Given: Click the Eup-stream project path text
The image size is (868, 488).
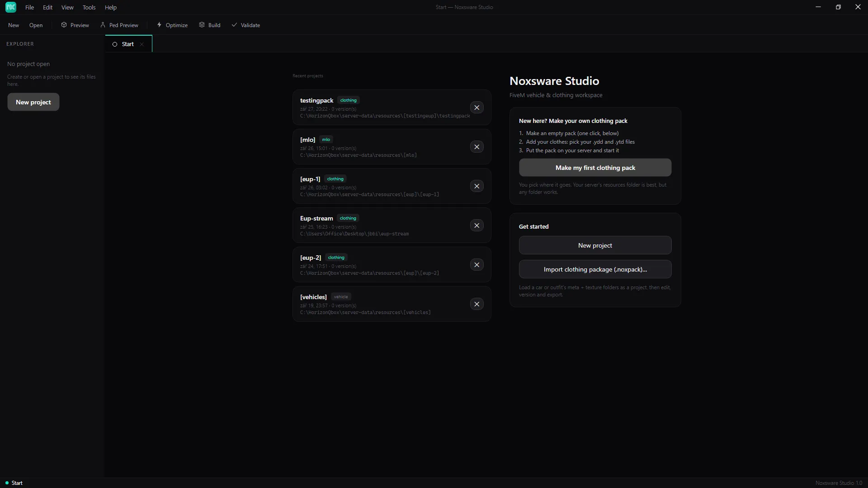Looking at the screenshot, I should click(354, 234).
